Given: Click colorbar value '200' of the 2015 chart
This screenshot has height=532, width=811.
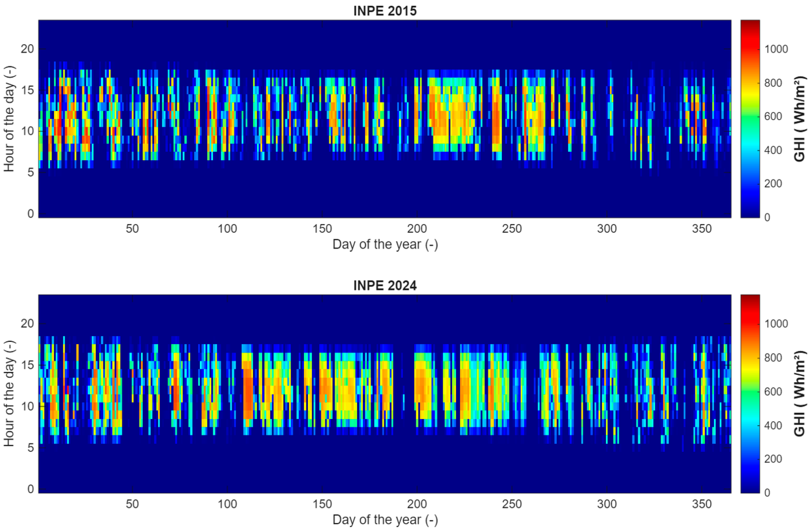Looking at the screenshot, I should (773, 184).
